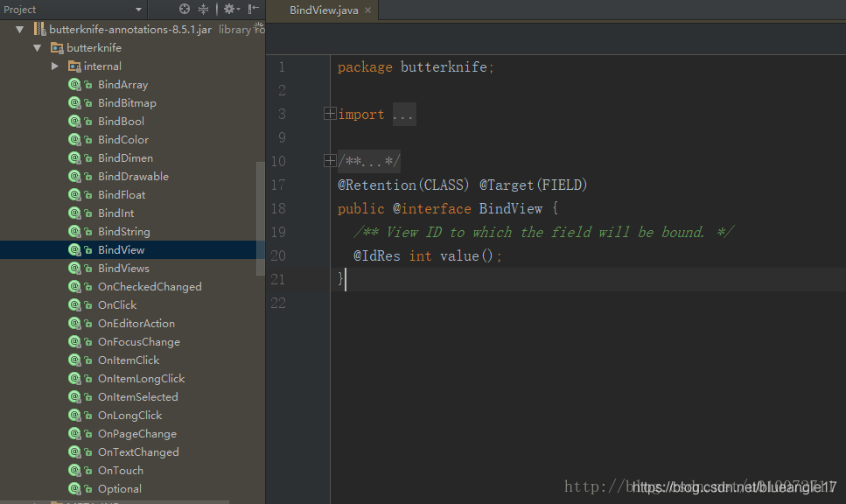The image size is (846, 504).
Task: Click the scroll-from-source target icon
Action: 185,9
